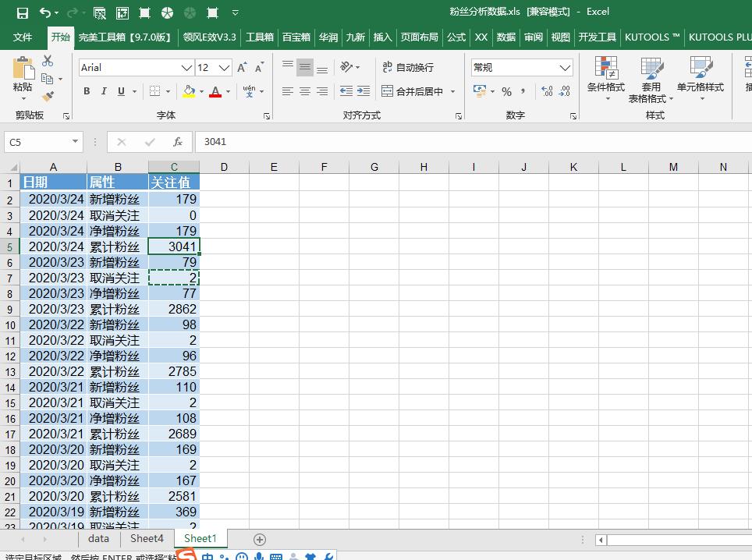Open the Font name dropdown

pos(187,68)
